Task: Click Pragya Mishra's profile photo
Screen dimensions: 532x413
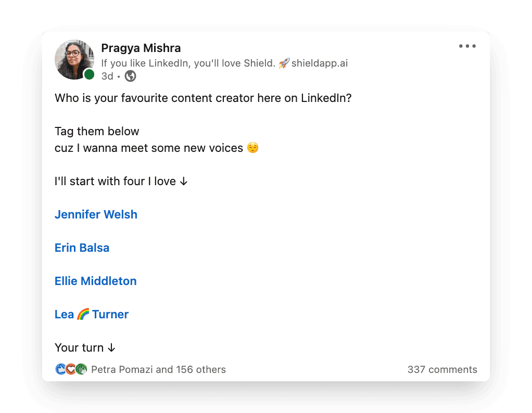Action: click(74, 59)
